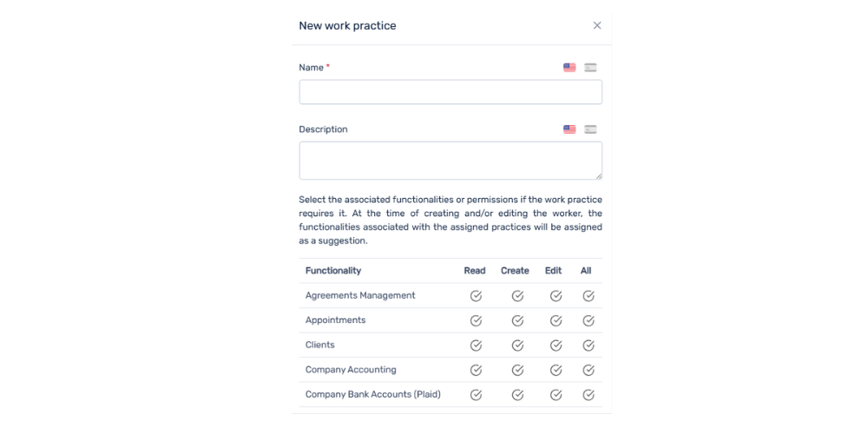Close the New work practice dialog

[597, 26]
